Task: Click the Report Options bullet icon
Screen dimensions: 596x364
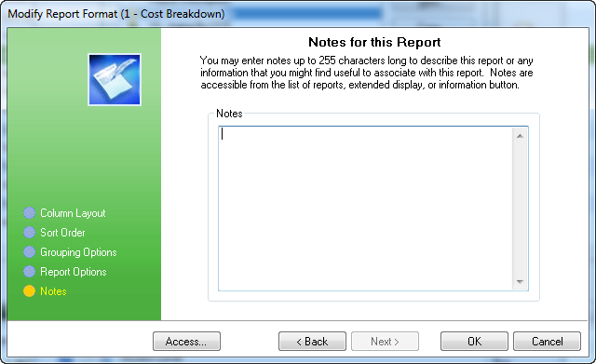Action: tap(29, 271)
